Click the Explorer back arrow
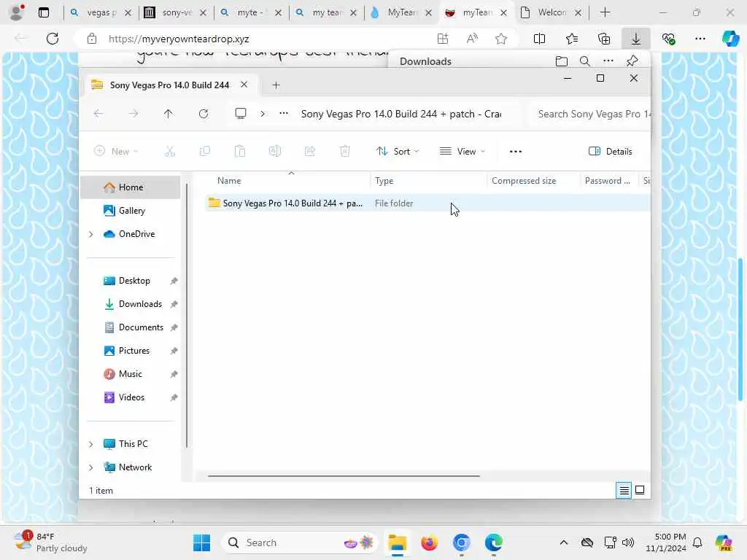This screenshot has width=747, height=560. [x=98, y=114]
